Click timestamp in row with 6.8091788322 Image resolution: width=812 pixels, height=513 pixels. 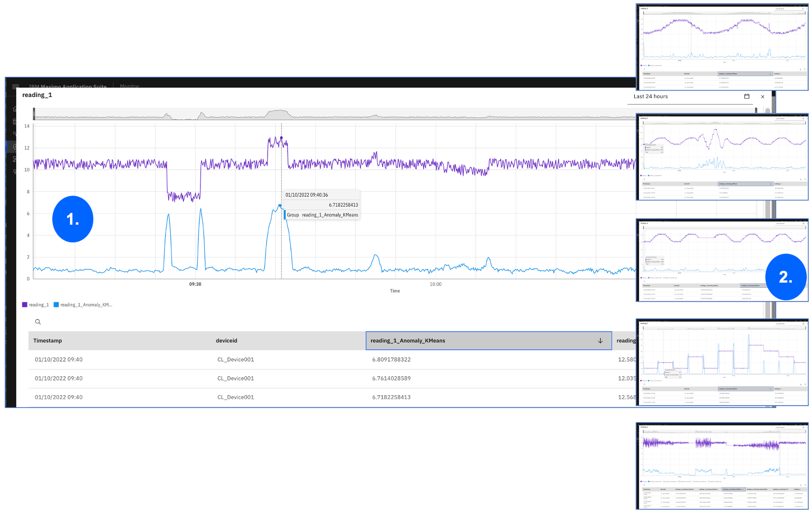[x=58, y=360]
